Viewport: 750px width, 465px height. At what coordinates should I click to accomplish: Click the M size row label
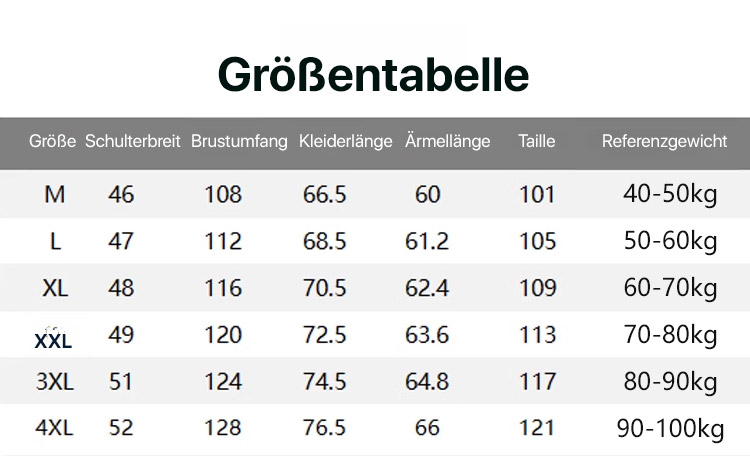click(x=55, y=194)
